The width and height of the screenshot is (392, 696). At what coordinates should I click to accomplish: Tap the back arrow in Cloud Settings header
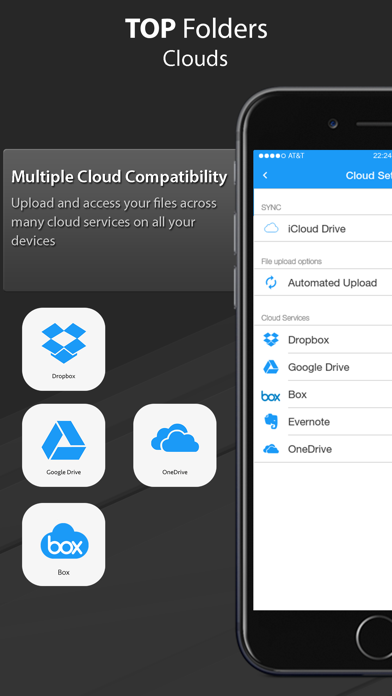click(x=265, y=175)
